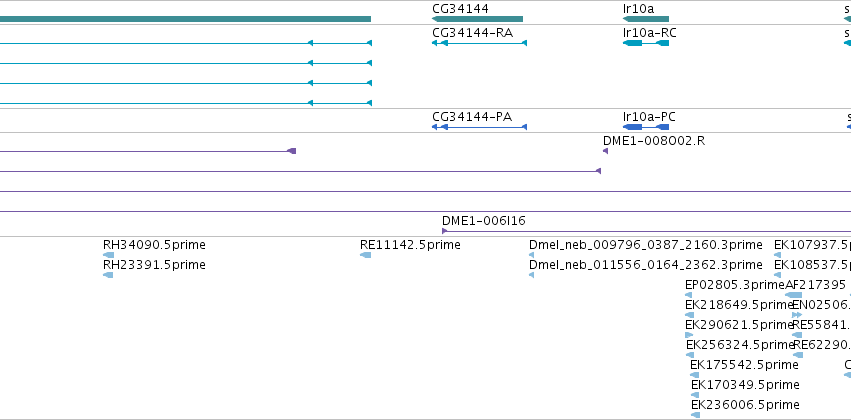This screenshot has height=420, width=851.
Task: Click the EK175542.5prime label
Action: pyautogui.click(x=745, y=365)
